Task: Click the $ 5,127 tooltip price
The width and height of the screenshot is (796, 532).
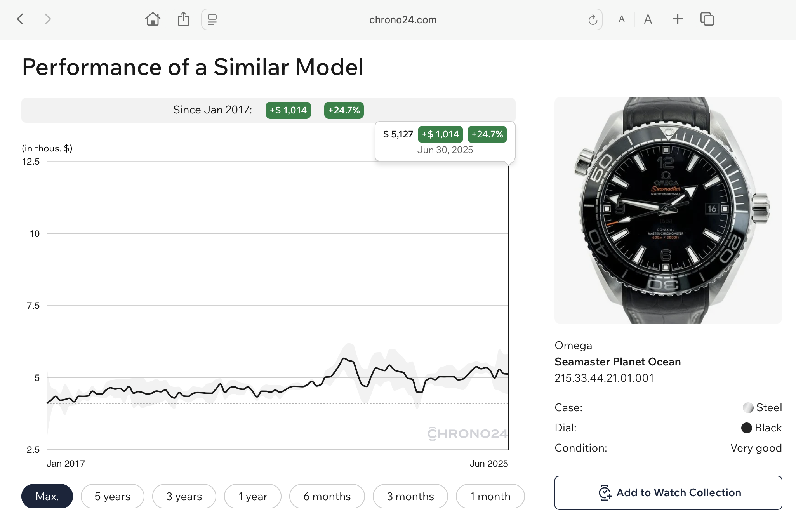Action: coord(398,134)
